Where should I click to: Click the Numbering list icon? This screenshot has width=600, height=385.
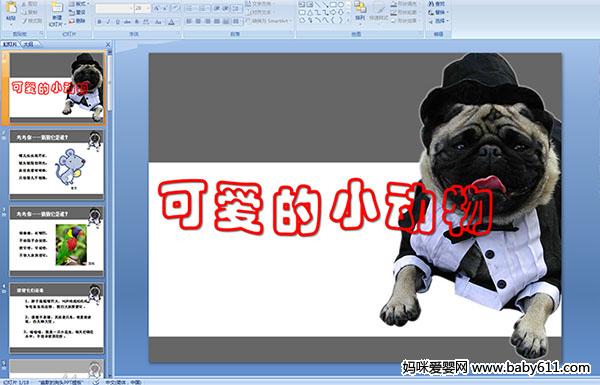coord(203,8)
